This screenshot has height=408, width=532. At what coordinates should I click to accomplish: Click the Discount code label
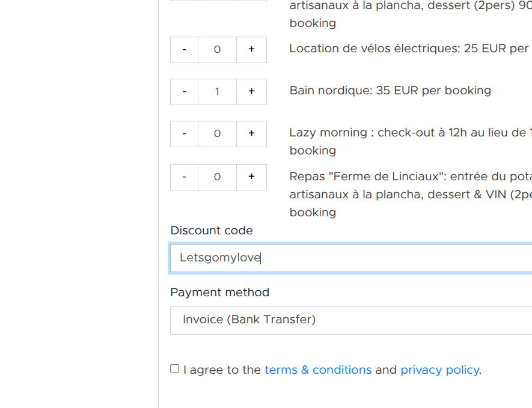pyautogui.click(x=212, y=231)
